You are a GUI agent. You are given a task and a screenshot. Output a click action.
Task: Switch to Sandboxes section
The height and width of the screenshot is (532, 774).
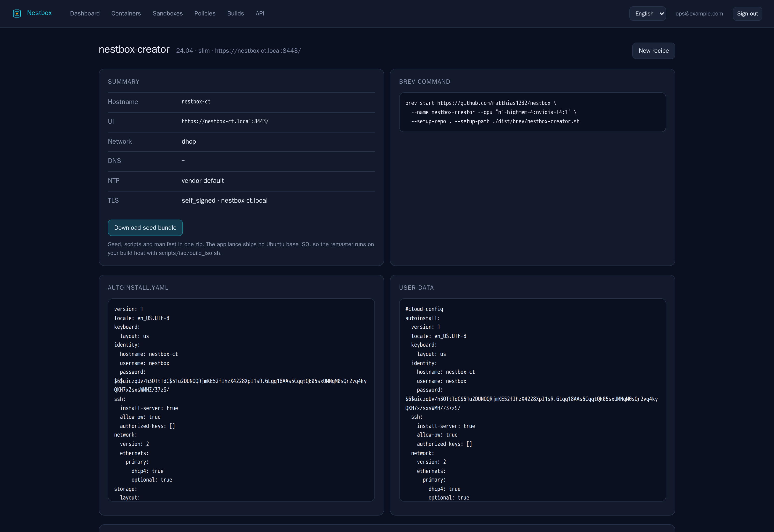point(168,13)
